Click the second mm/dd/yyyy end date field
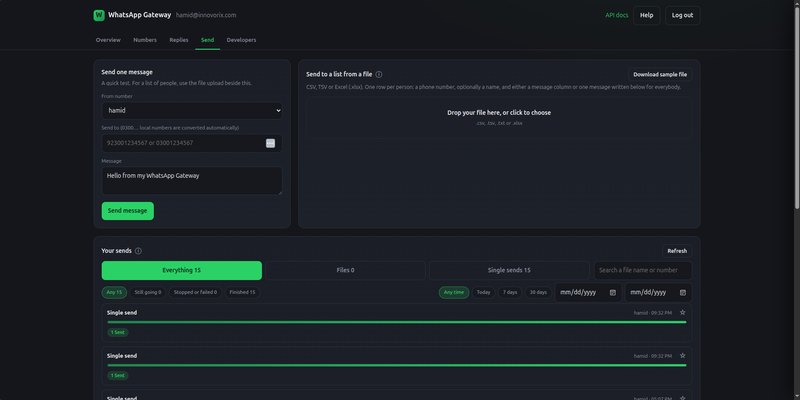Screen dimensions: 800x400 [659, 293]
